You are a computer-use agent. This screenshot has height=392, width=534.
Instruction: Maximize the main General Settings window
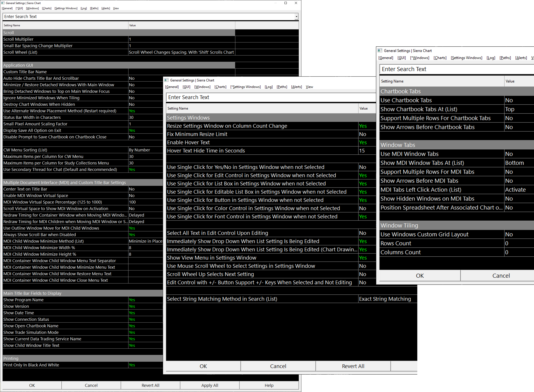286,3
